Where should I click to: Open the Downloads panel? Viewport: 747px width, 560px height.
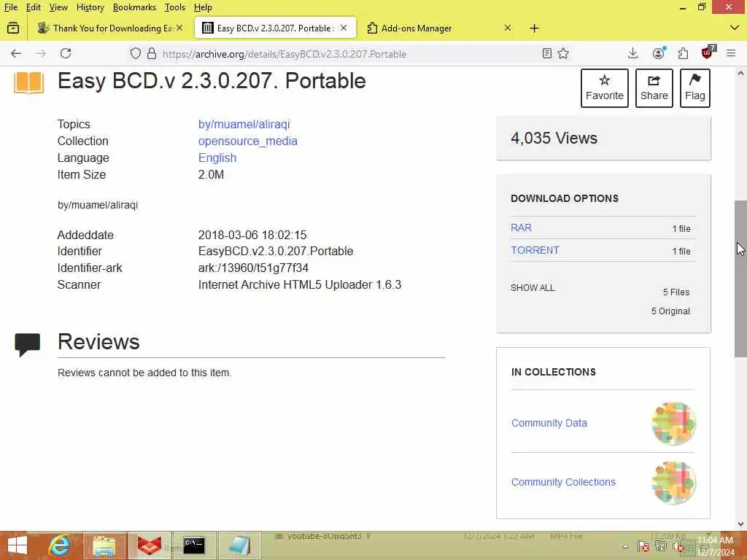632,53
